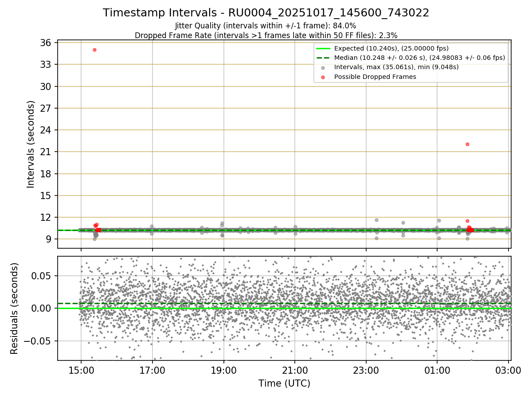Click the gray Intervals legend marker
The width and height of the screenshot is (532, 399).
coord(323,67)
